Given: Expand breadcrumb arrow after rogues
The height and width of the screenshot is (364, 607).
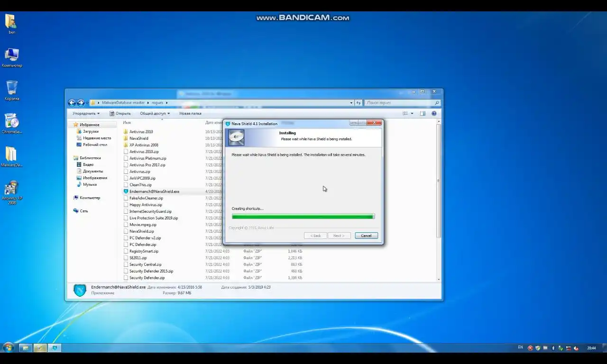Looking at the screenshot, I should (x=166, y=102).
